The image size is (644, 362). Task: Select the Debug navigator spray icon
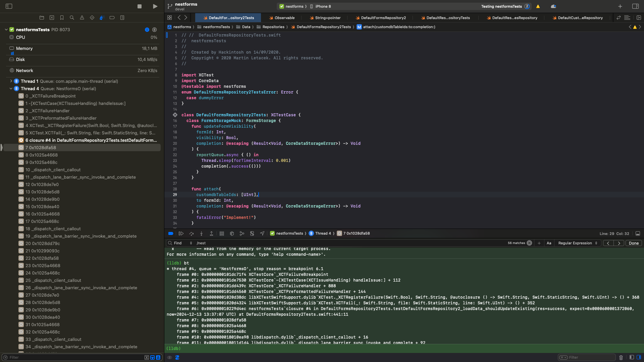pyautogui.click(x=102, y=18)
